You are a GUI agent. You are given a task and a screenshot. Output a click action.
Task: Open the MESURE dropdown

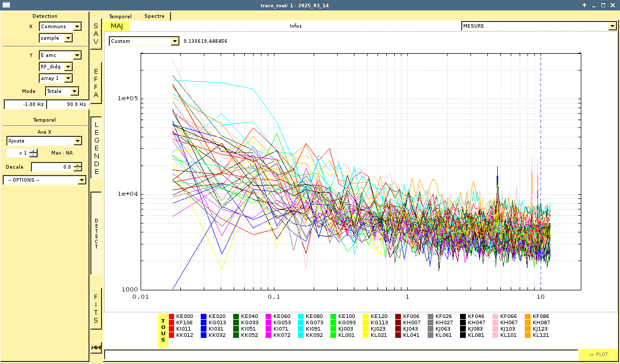coord(538,26)
